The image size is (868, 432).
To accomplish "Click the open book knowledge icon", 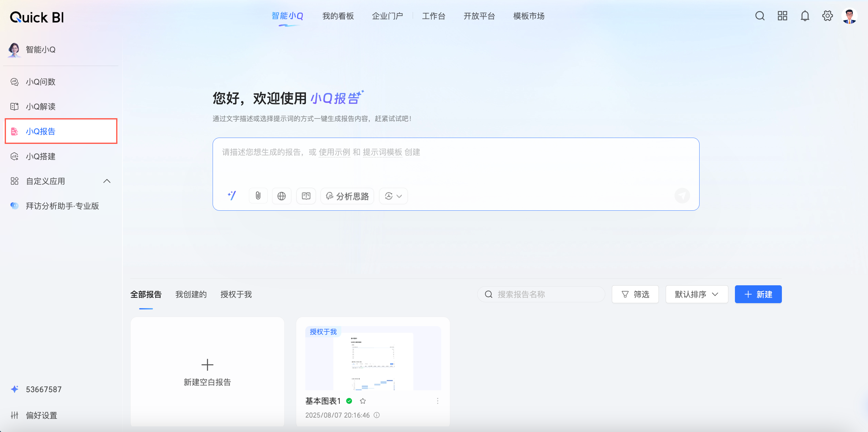I will [306, 196].
